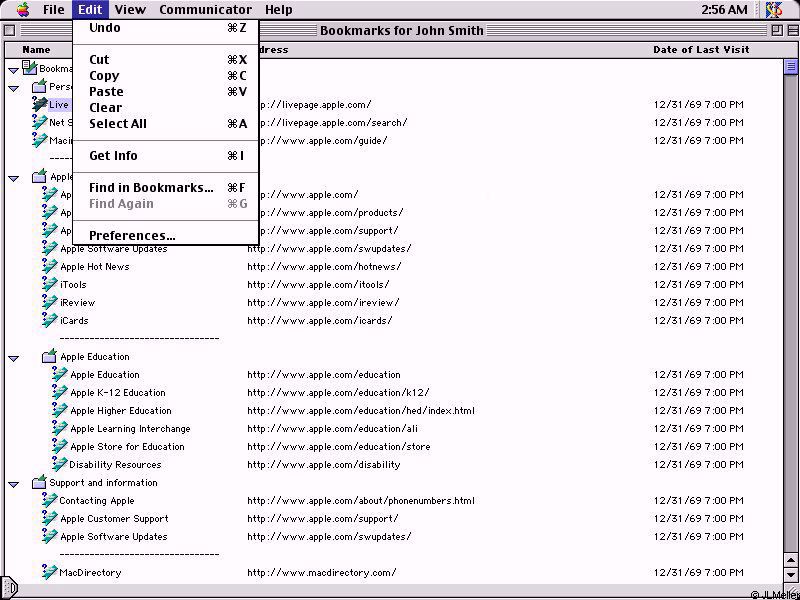Sort by Date of Last Visit column

click(700, 50)
